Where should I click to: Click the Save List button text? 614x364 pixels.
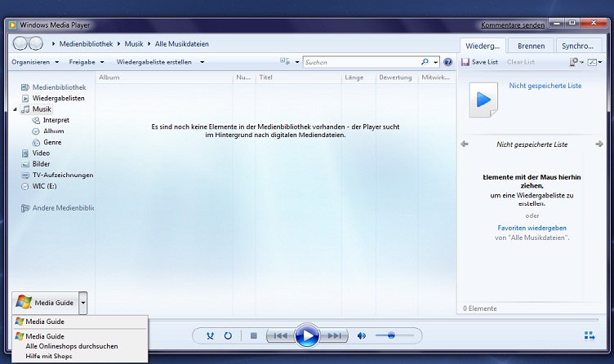485,62
